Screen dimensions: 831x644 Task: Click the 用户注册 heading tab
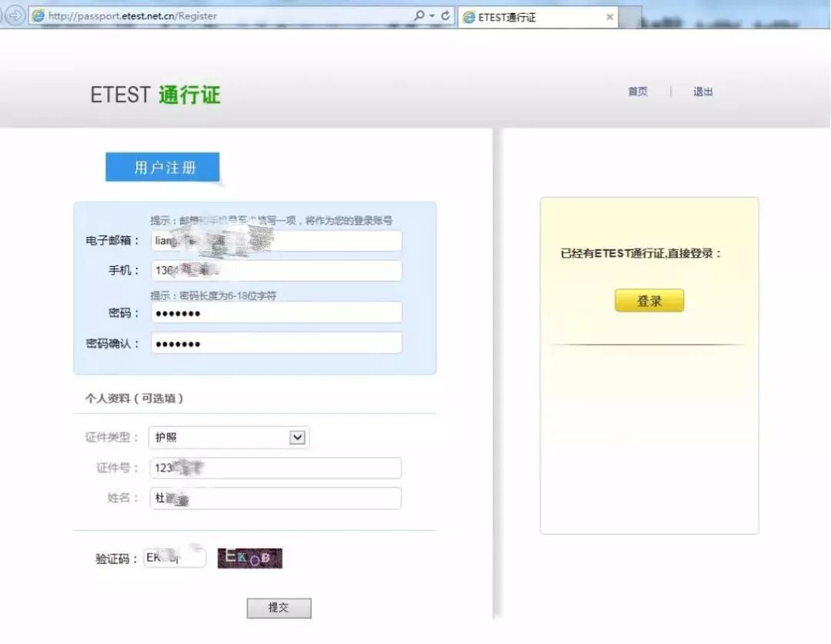click(x=162, y=167)
